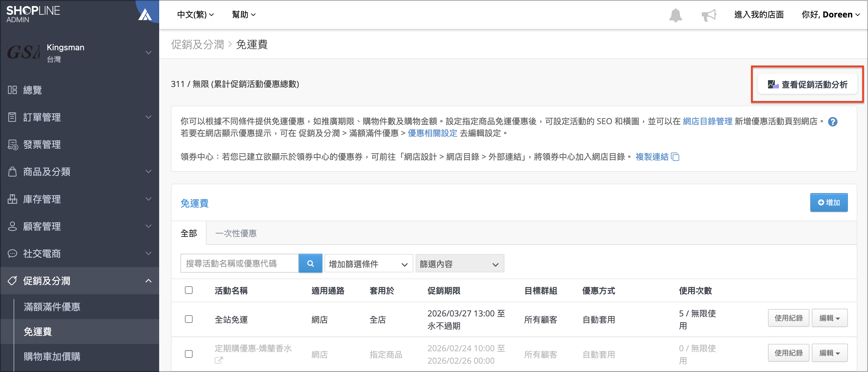
Task: Expand the 商品及分類 chevron
Action: coord(148,172)
